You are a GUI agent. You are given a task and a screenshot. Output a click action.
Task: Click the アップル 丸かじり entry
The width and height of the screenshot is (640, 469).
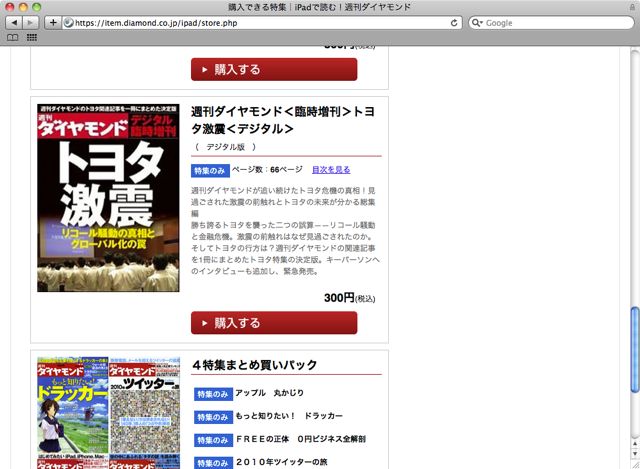(x=269, y=393)
